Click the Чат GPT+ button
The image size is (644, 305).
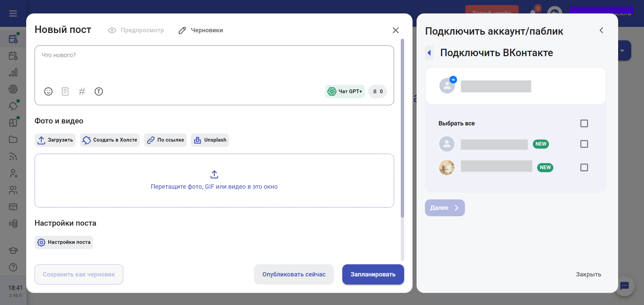[x=345, y=91]
